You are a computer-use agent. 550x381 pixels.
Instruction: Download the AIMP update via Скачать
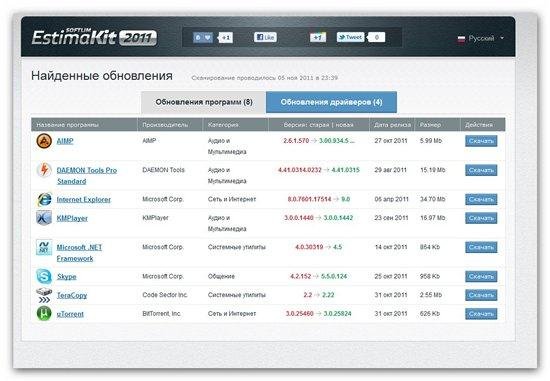tap(481, 141)
